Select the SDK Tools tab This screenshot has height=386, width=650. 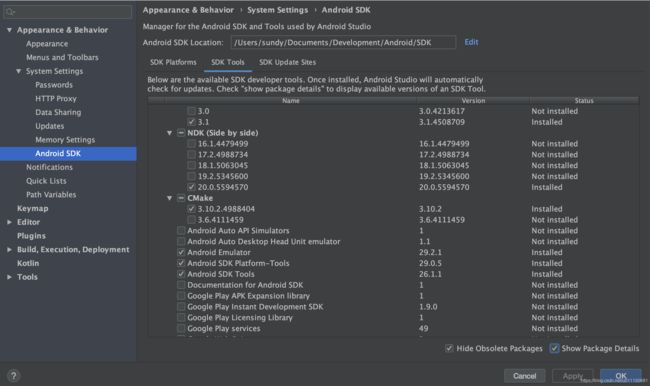pos(228,62)
